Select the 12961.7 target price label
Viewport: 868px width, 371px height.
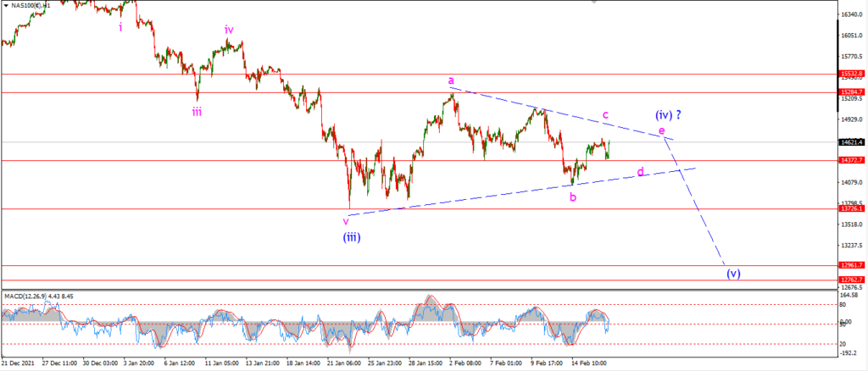point(851,265)
